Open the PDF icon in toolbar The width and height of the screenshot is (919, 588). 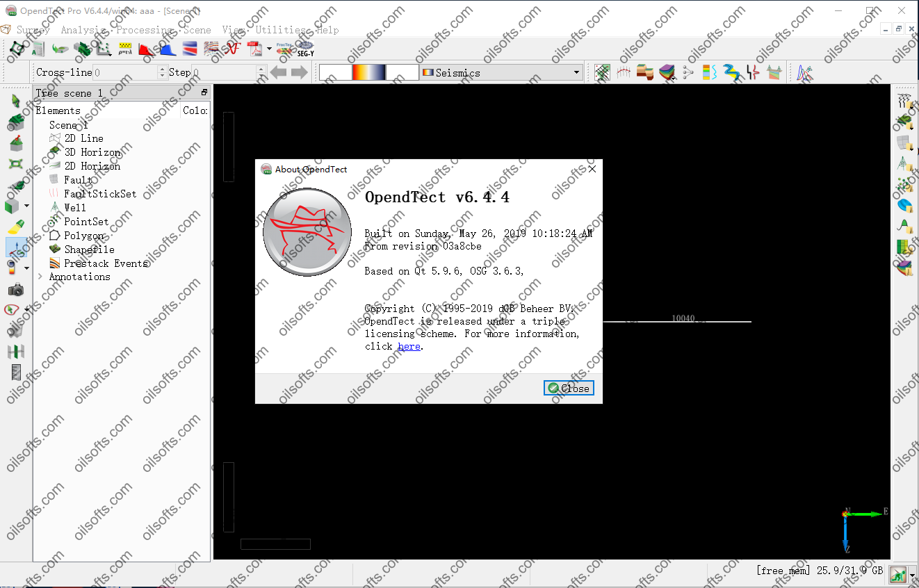coord(254,49)
